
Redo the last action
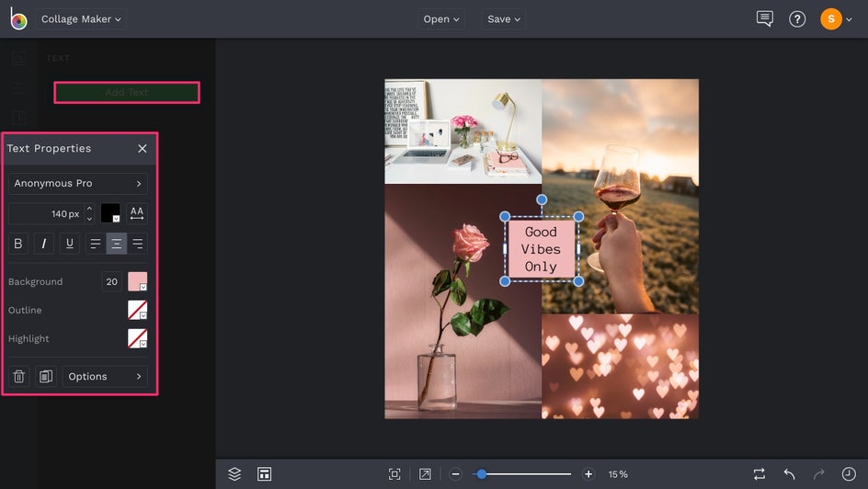pyautogui.click(x=818, y=474)
